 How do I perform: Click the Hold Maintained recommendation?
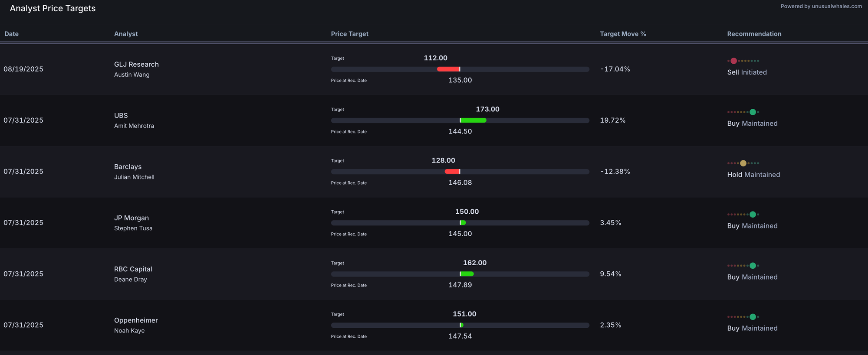753,175
